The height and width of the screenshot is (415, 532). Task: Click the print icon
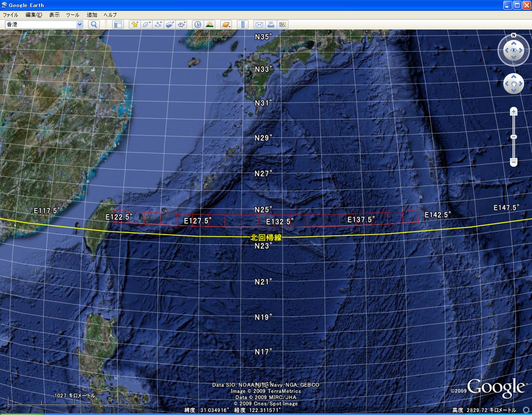271,25
